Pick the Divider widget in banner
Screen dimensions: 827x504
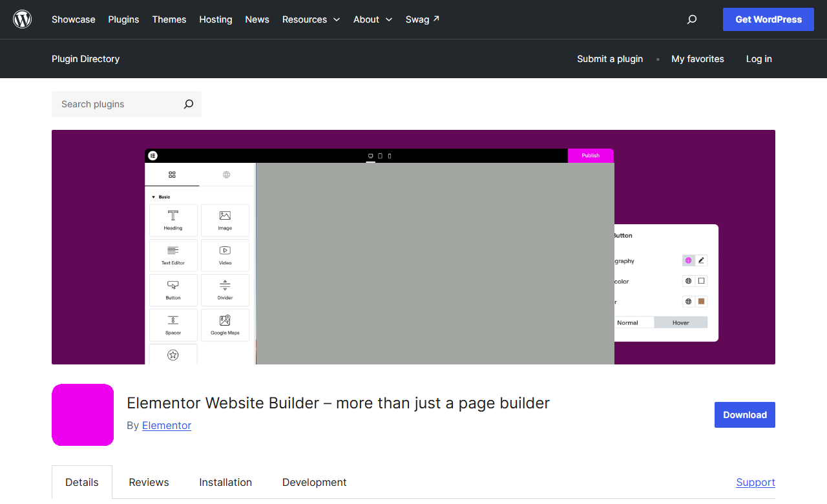pyautogui.click(x=225, y=290)
